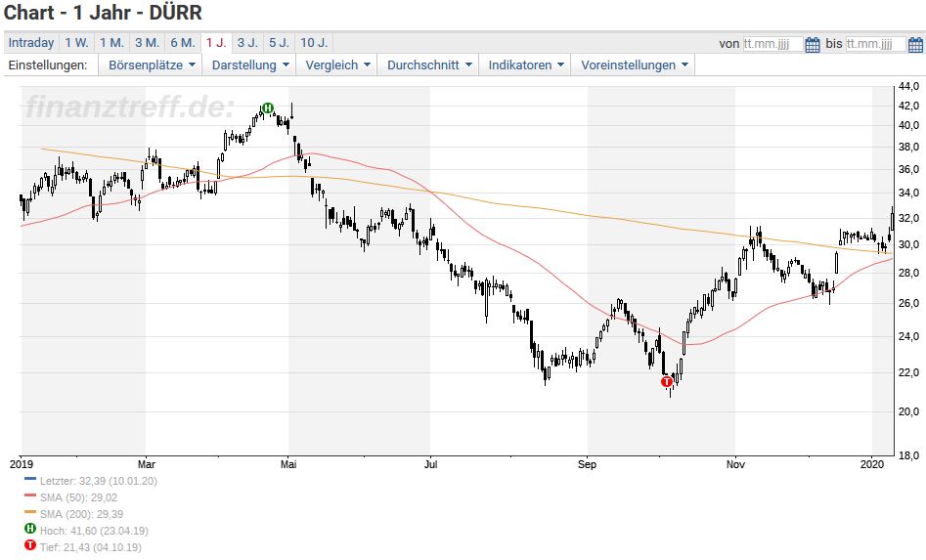Viewport: 926px width, 560px height.
Task: Focus the 'von' start date field
Action: tap(772, 44)
